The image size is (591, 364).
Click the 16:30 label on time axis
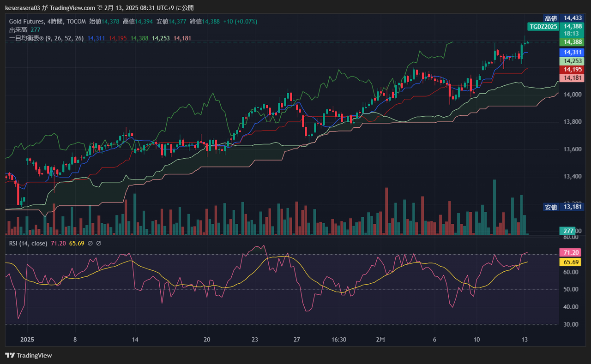point(339,340)
